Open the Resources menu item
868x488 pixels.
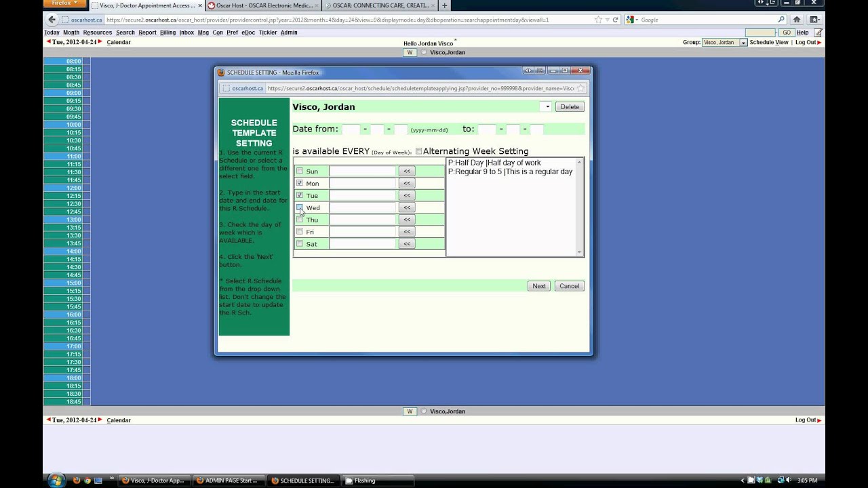pyautogui.click(x=98, y=33)
